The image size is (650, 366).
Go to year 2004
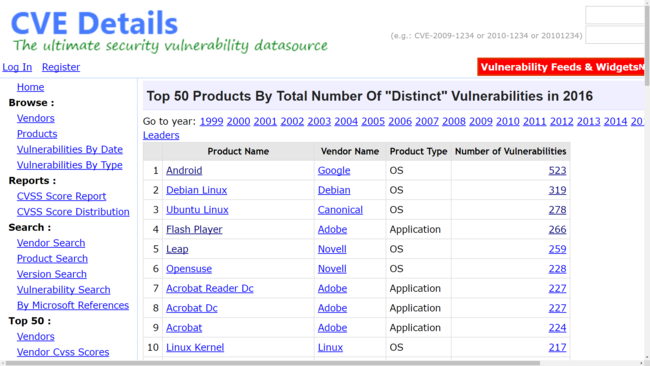(346, 121)
